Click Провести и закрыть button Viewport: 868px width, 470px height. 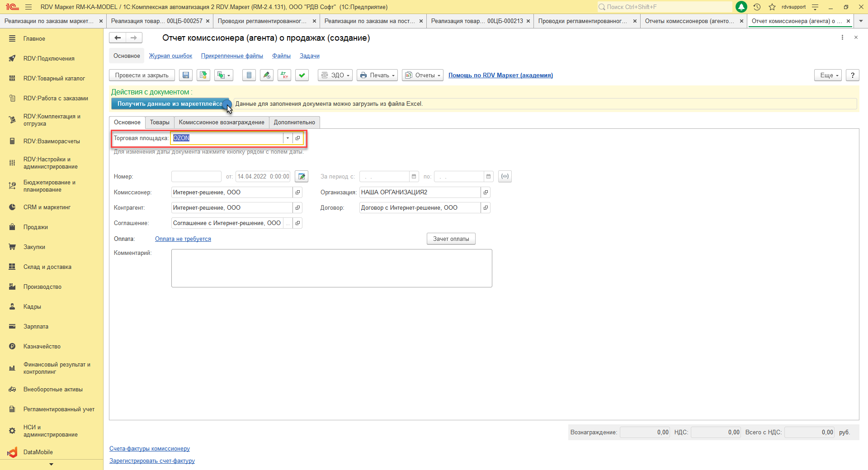coord(142,75)
